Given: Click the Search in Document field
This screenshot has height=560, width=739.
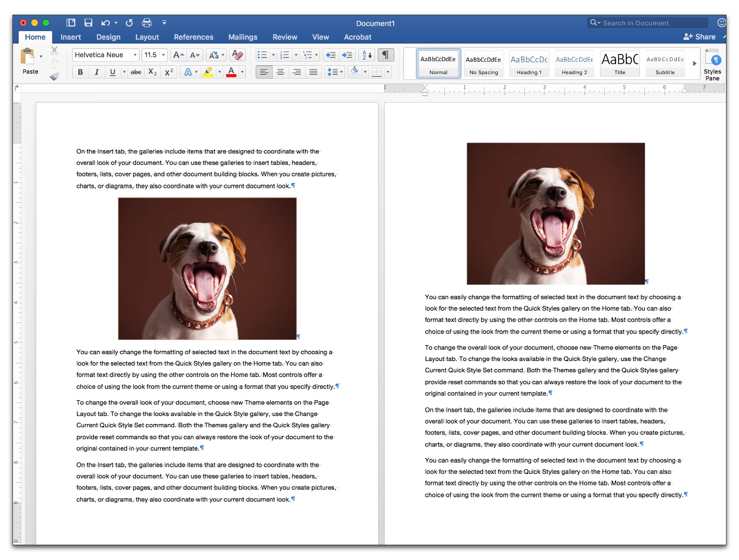Looking at the screenshot, I should pos(648,23).
